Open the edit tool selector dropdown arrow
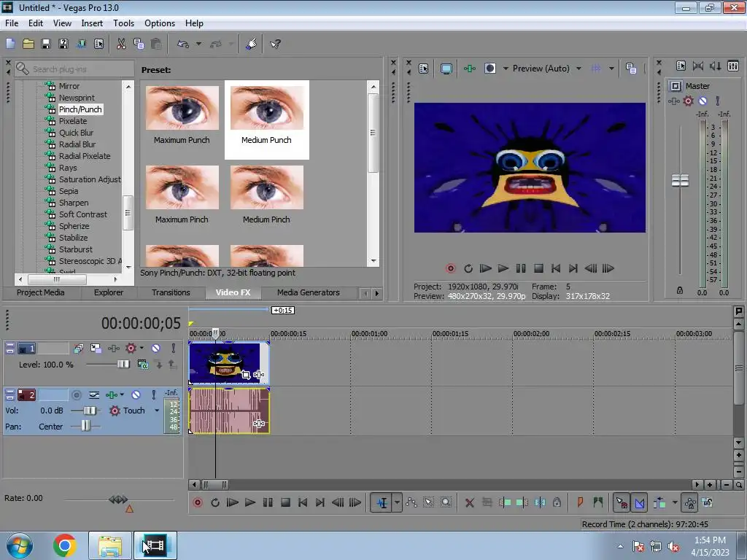Viewport: 747px width, 560px height. click(x=397, y=502)
